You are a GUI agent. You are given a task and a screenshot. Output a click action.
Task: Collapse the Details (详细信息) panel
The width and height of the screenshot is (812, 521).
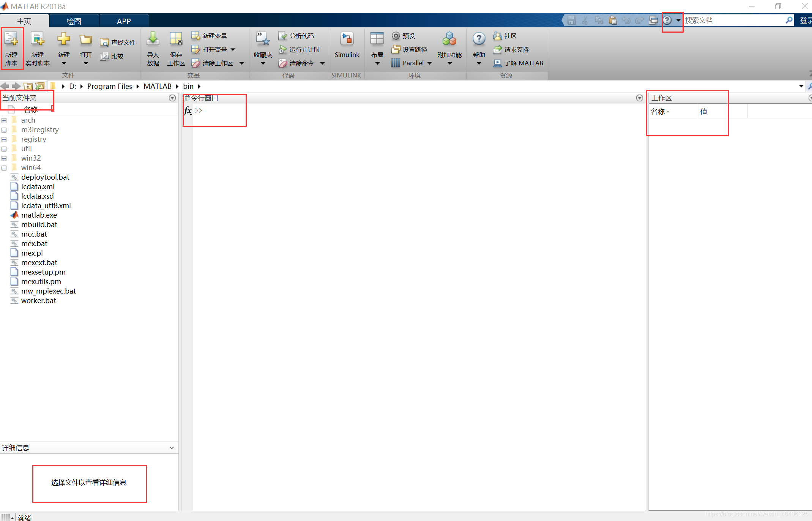[x=172, y=448]
